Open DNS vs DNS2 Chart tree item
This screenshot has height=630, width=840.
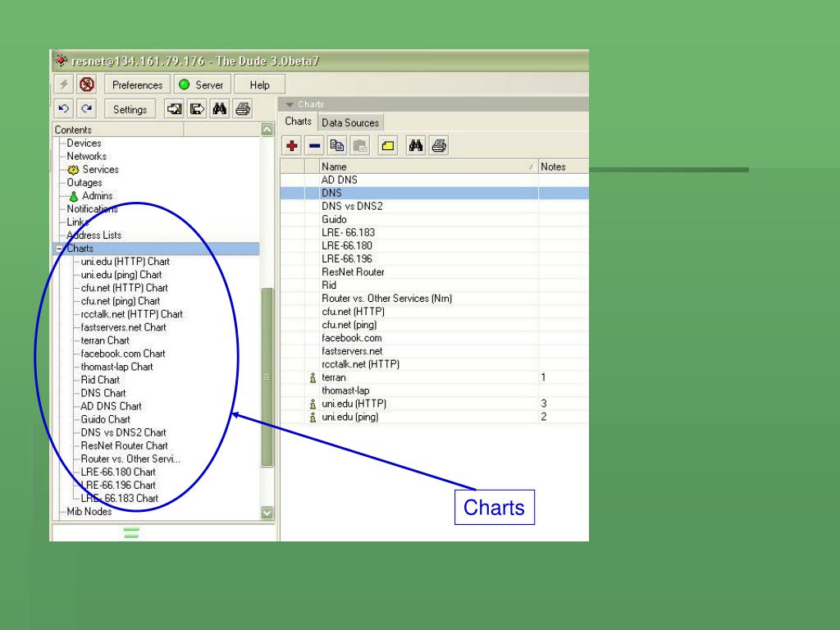coord(124,432)
